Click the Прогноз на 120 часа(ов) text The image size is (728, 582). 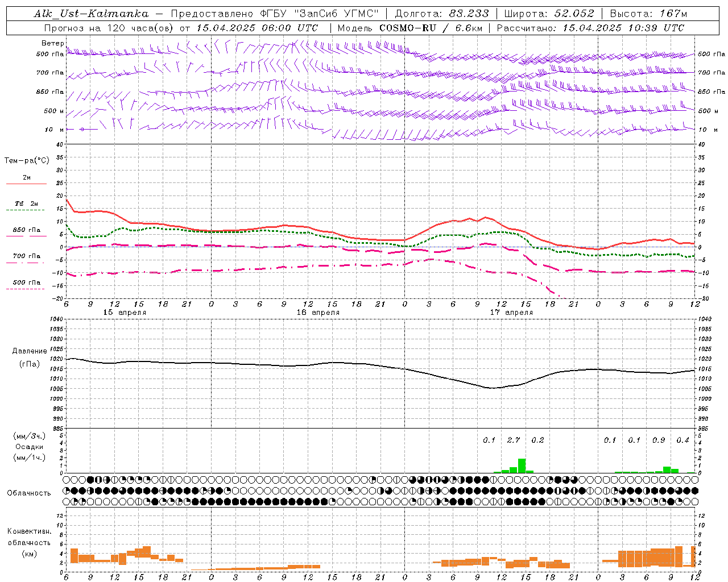[109, 28]
